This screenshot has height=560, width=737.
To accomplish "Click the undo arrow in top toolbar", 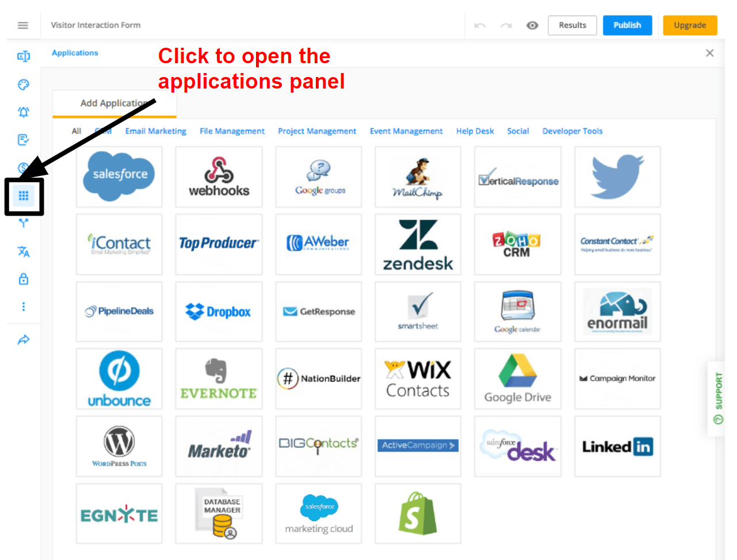I will pos(480,25).
